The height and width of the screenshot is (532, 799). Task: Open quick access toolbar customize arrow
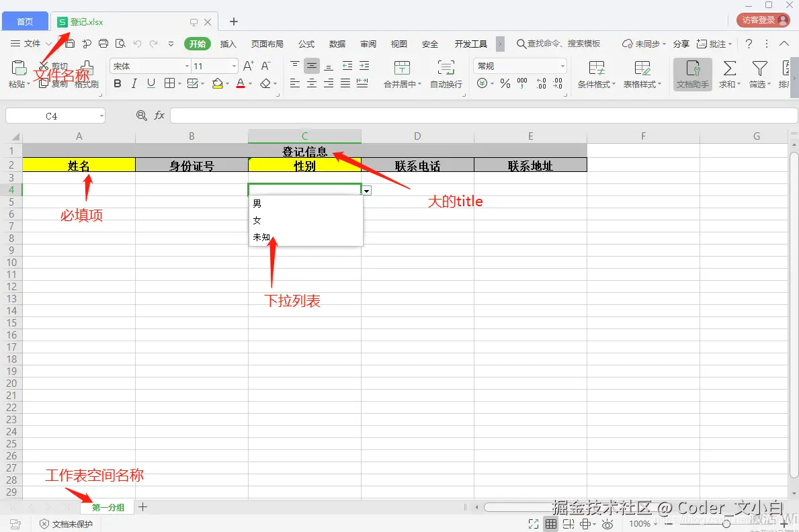point(171,44)
